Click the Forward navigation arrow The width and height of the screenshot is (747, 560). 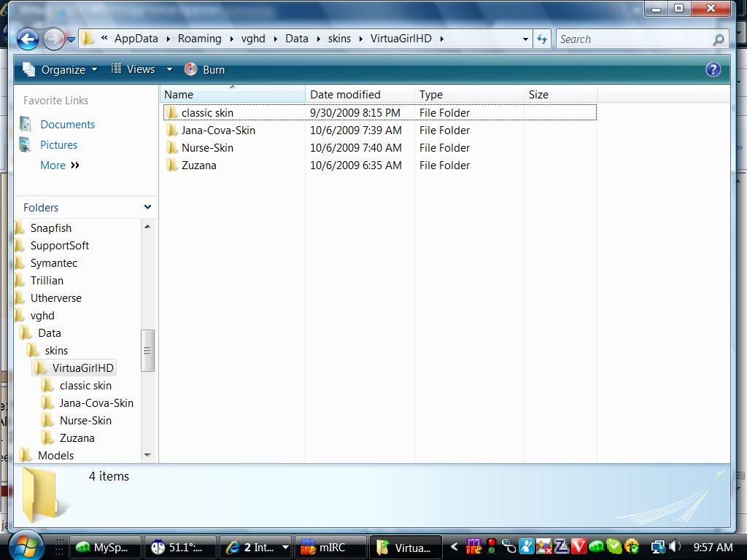[x=54, y=39]
